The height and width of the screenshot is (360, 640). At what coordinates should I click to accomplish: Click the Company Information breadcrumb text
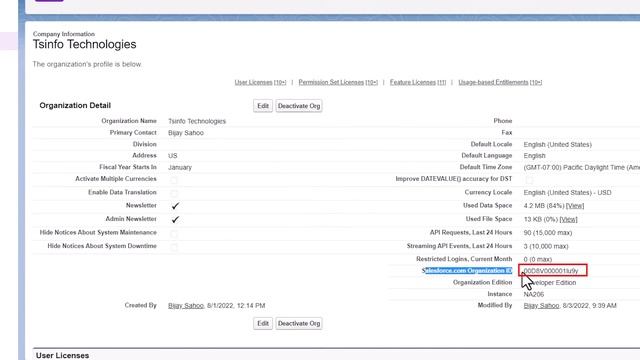pyautogui.click(x=64, y=34)
